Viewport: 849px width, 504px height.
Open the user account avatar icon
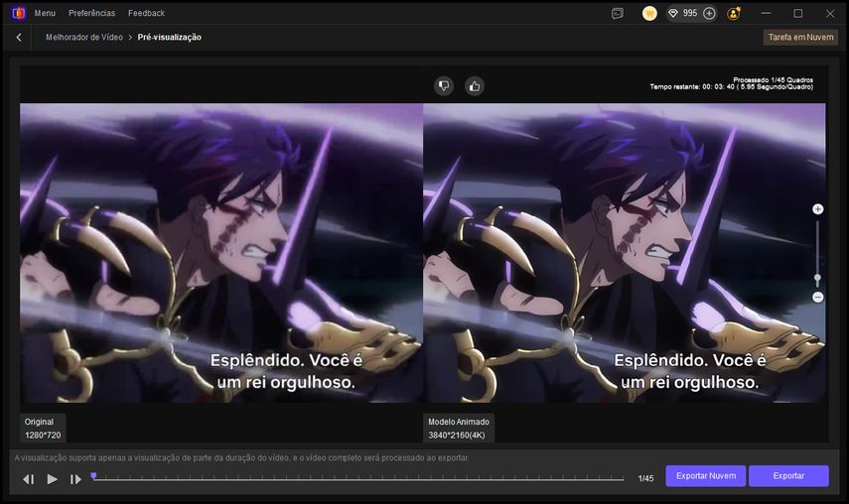point(734,14)
